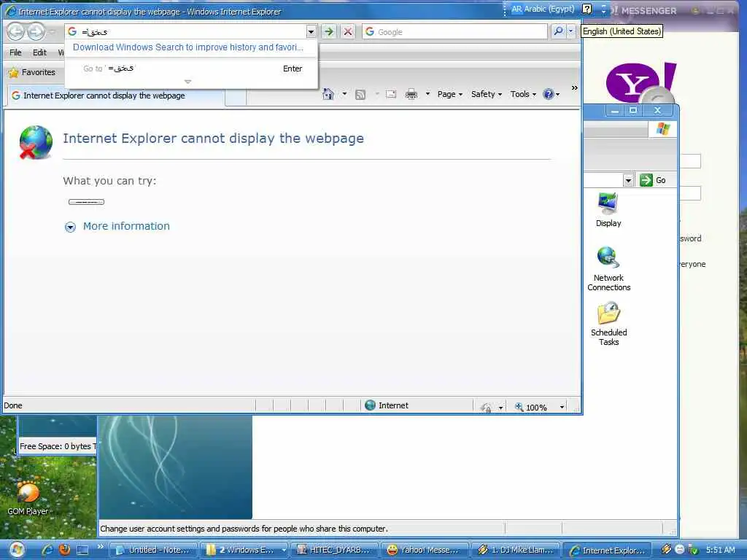The height and width of the screenshot is (560, 747).
Task: Click the Read Mail icon in command bar
Action: (x=391, y=94)
